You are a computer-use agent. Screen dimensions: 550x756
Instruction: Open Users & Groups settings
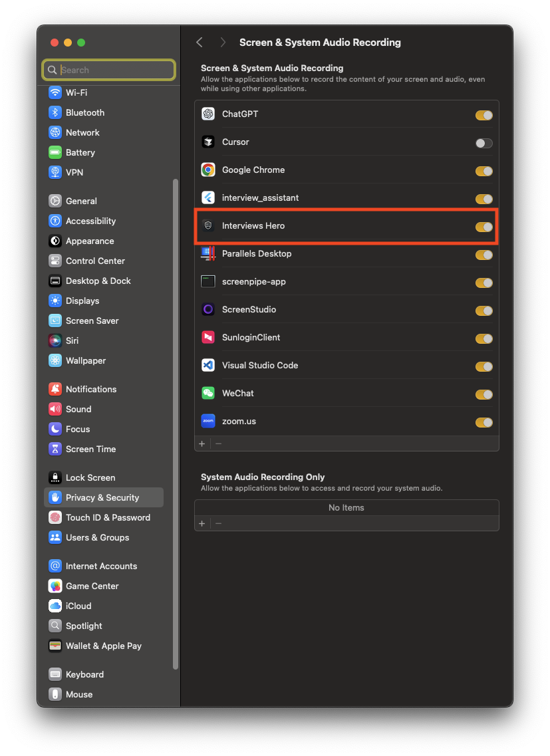[x=104, y=537]
